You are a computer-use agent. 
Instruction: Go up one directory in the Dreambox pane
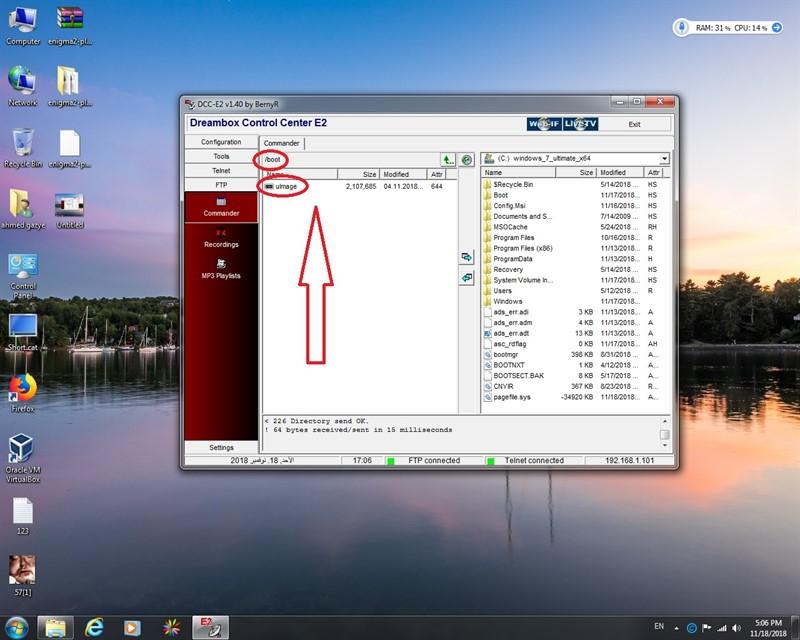tap(447, 160)
